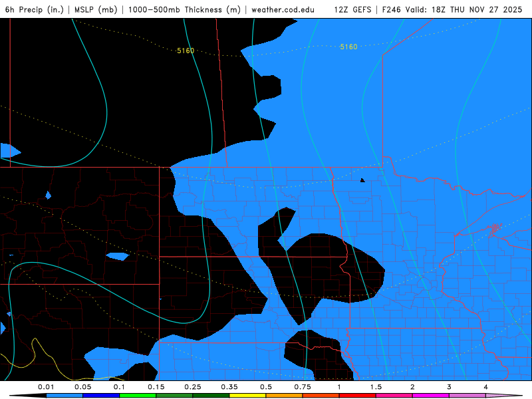Click the light blue 0.01 precipitation swatch
The height and width of the screenshot is (399, 532).
pos(65,396)
